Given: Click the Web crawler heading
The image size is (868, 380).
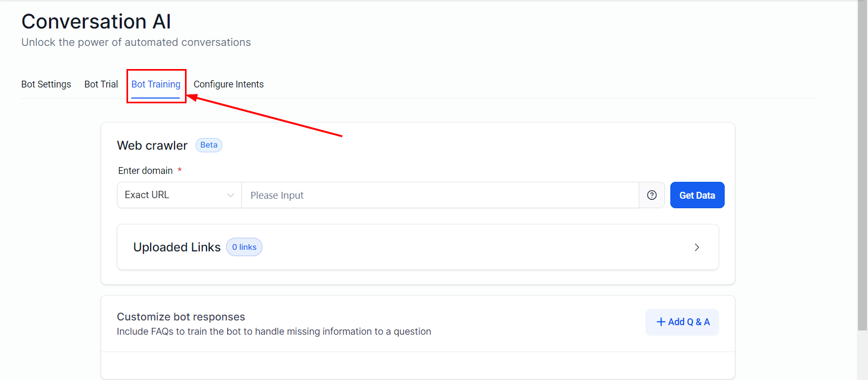Looking at the screenshot, I should pyautogui.click(x=152, y=145).
